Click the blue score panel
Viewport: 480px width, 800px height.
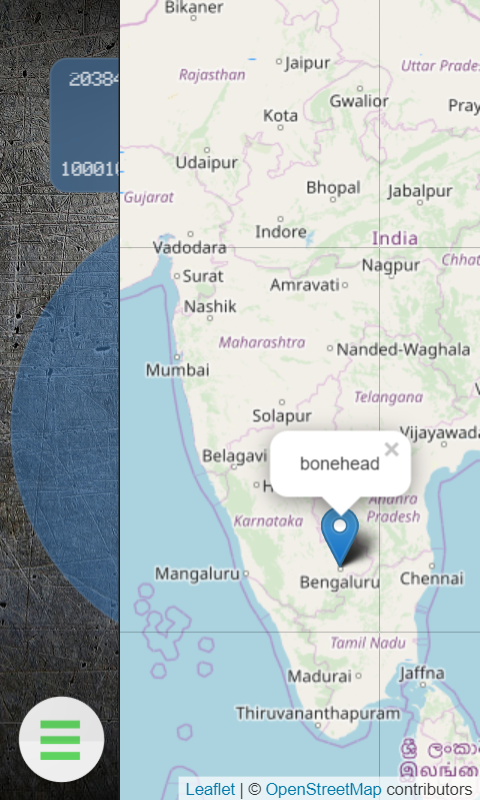pyautogui.click(x=85, y=126)
